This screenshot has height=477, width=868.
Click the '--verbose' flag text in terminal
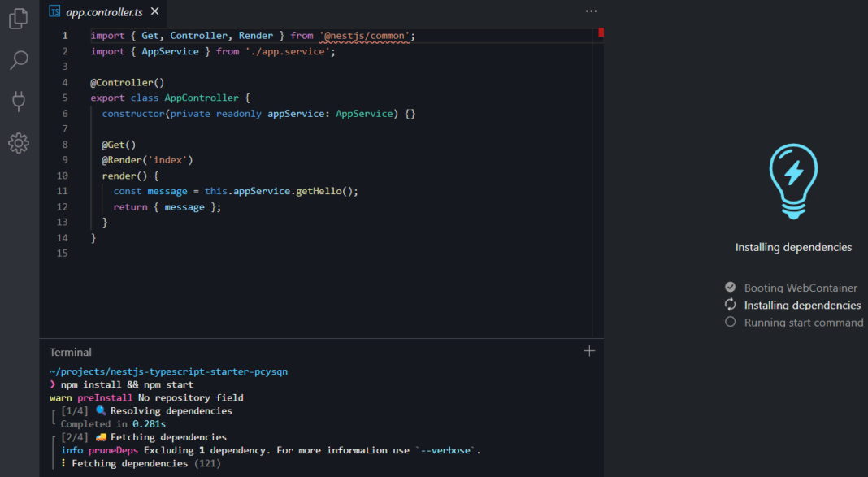pyautogui.click(x=445, y=449)
